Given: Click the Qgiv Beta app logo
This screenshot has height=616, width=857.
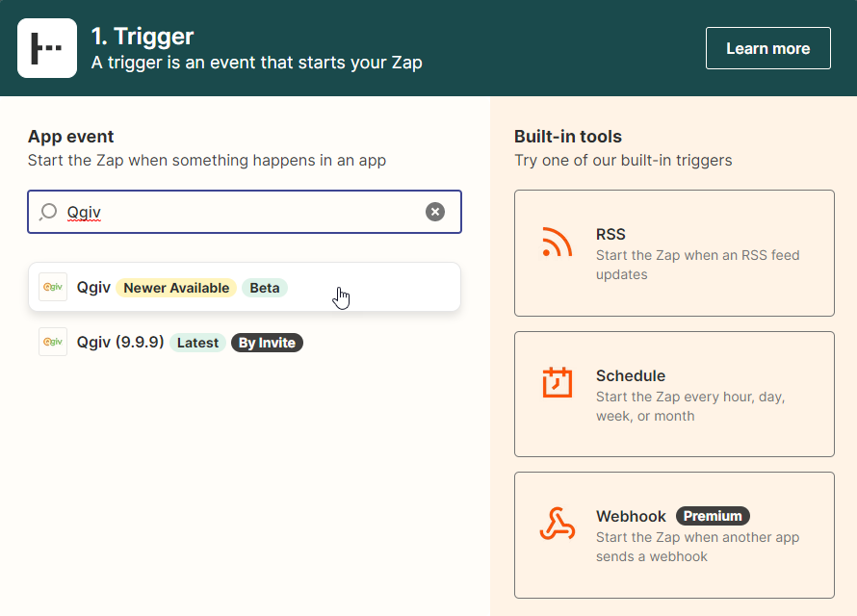Looking at the screenshot, I should 53,287.
